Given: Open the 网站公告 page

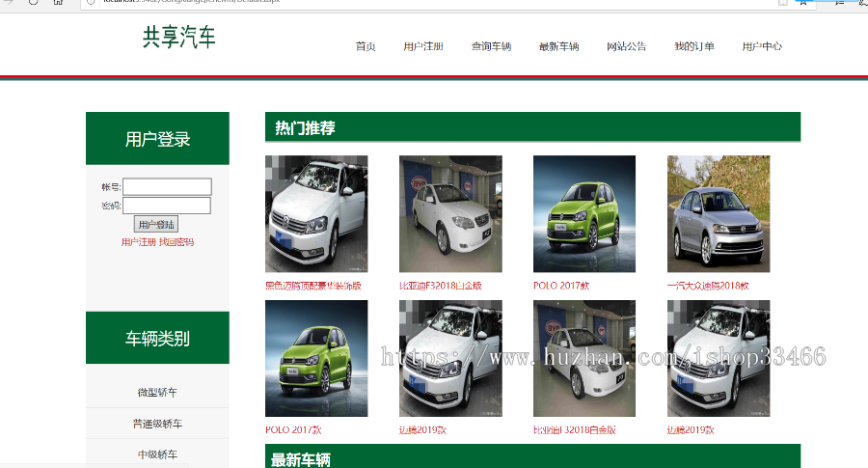Looking at the screenshot, I should point(626,46).
